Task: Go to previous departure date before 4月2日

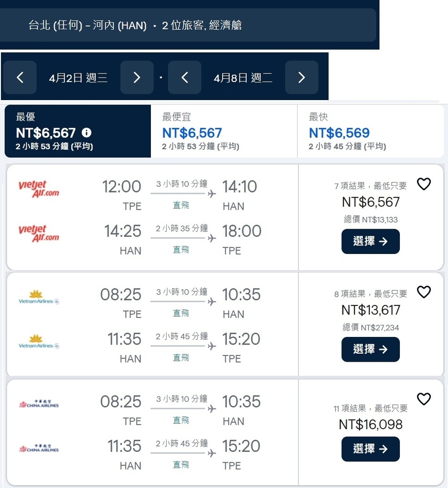Action: click(20, 77)
